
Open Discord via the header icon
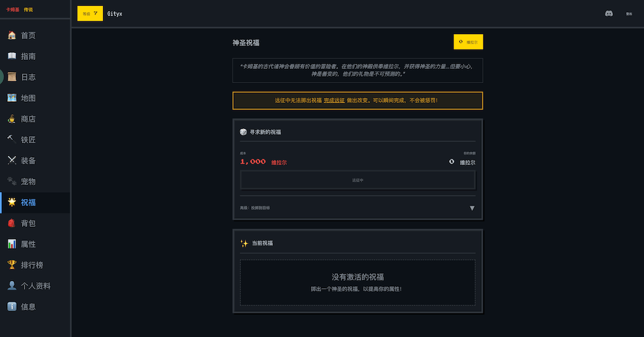click(x=609, y=14)
